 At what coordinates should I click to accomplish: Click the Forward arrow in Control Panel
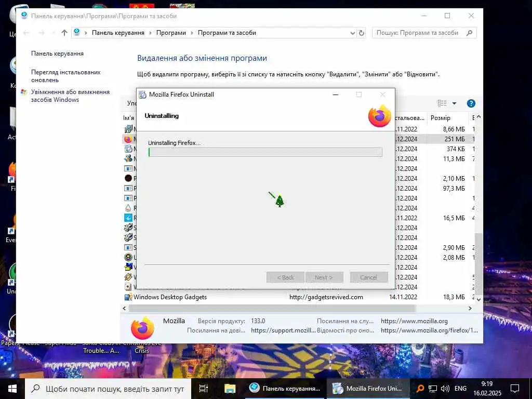(42, 33)
